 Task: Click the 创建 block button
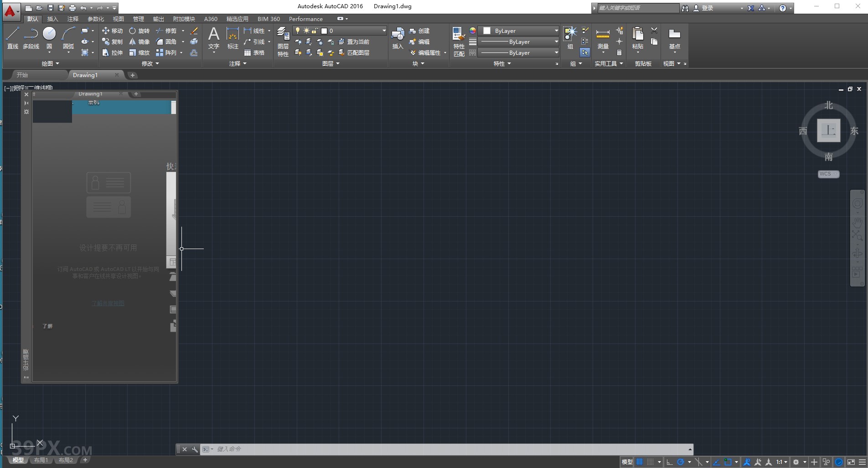pyautogui.click(x=420, y=31)
